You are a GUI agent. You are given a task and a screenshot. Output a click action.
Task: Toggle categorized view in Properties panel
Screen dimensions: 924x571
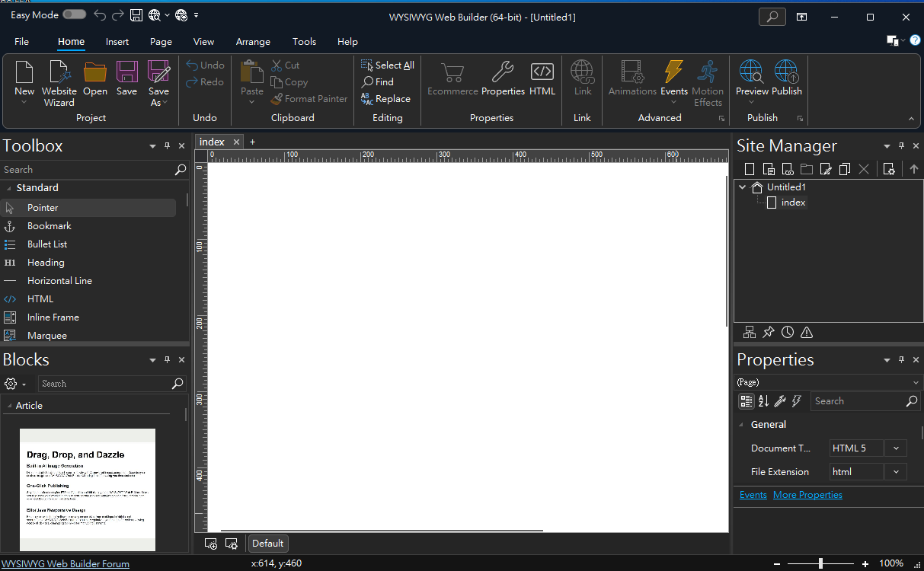point(747,401)
